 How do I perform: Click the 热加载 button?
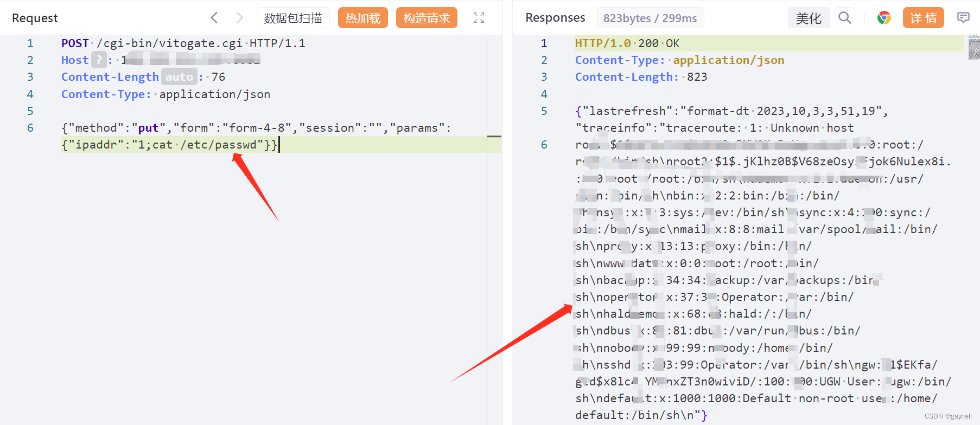coord(363,18)
